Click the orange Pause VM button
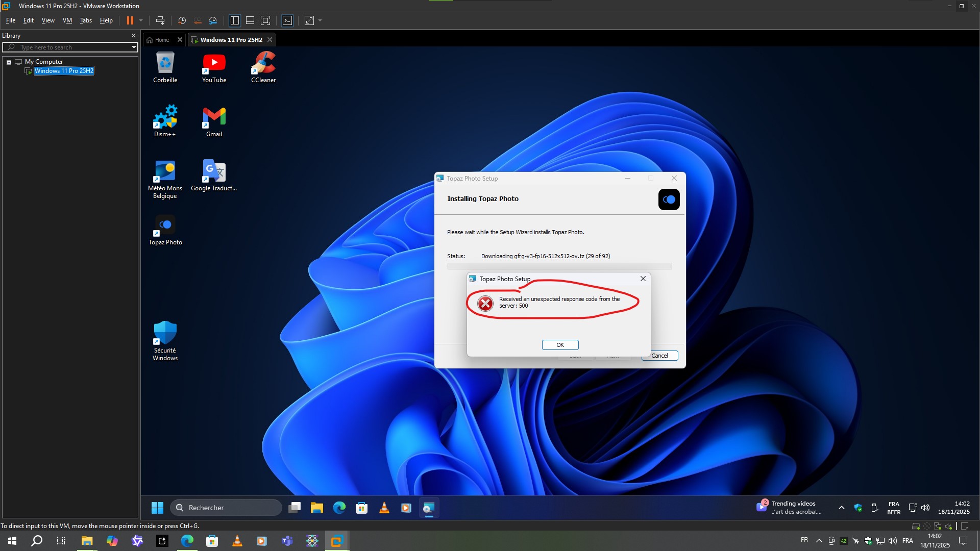This screenshot has height=551, width=980. 130,20
